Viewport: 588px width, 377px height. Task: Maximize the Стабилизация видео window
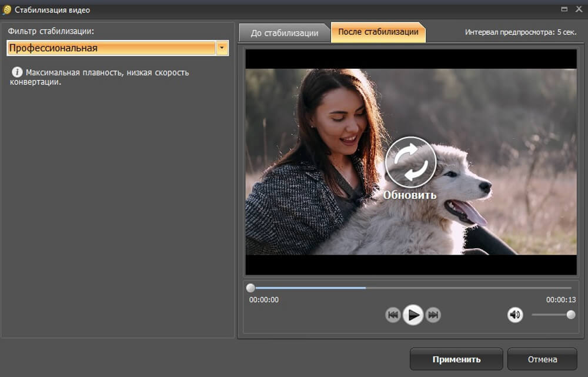(x=564, y=9)
